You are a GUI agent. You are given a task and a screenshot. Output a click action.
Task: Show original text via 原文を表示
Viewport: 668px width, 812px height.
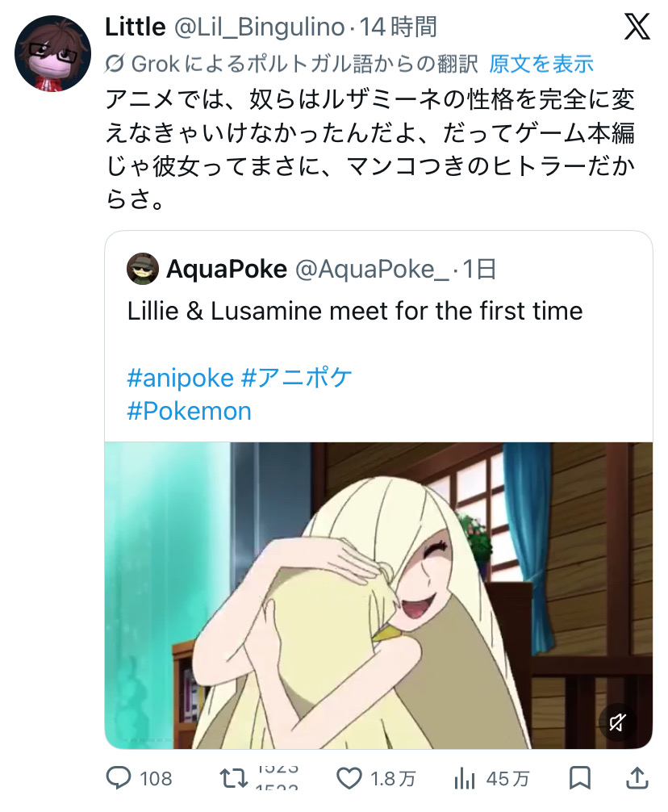pos(541,65)
